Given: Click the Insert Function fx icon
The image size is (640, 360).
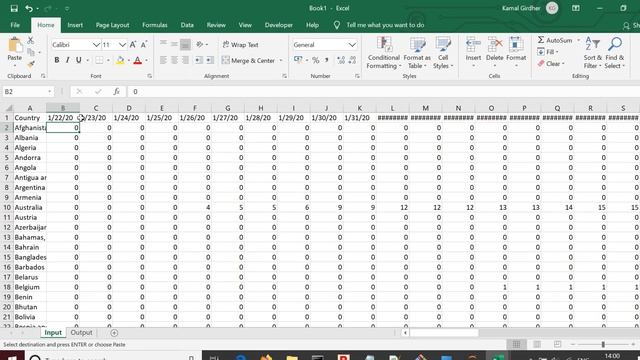Looking at the screenshot, I should pyautogui.click(x=116, y=92).
